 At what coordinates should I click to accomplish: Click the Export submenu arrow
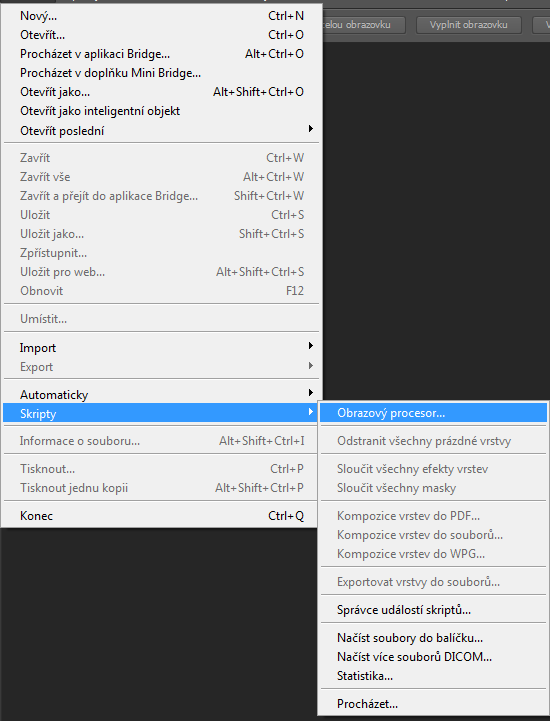point(311,366)
